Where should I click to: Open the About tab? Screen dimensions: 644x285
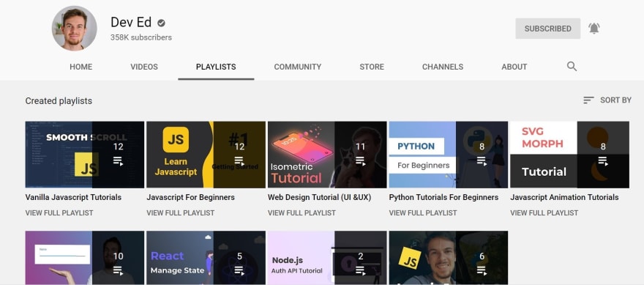(514, 67)
